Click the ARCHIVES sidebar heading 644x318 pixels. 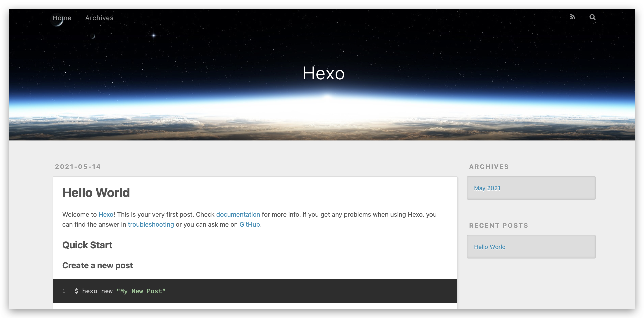click(x=489, y=167)
